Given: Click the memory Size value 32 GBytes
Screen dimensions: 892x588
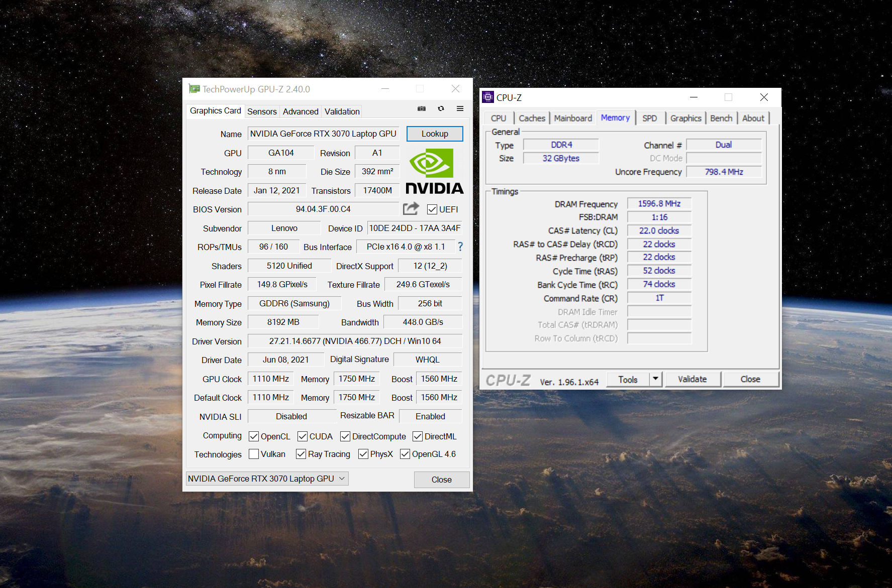Looking at the screenshot, I should [561, 158].
